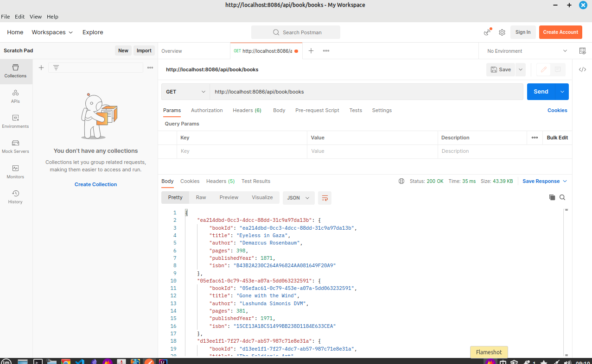The image size is (592, 364).
Task: Open the response Headers (5) tab
Action: click(x=220, y=181)
